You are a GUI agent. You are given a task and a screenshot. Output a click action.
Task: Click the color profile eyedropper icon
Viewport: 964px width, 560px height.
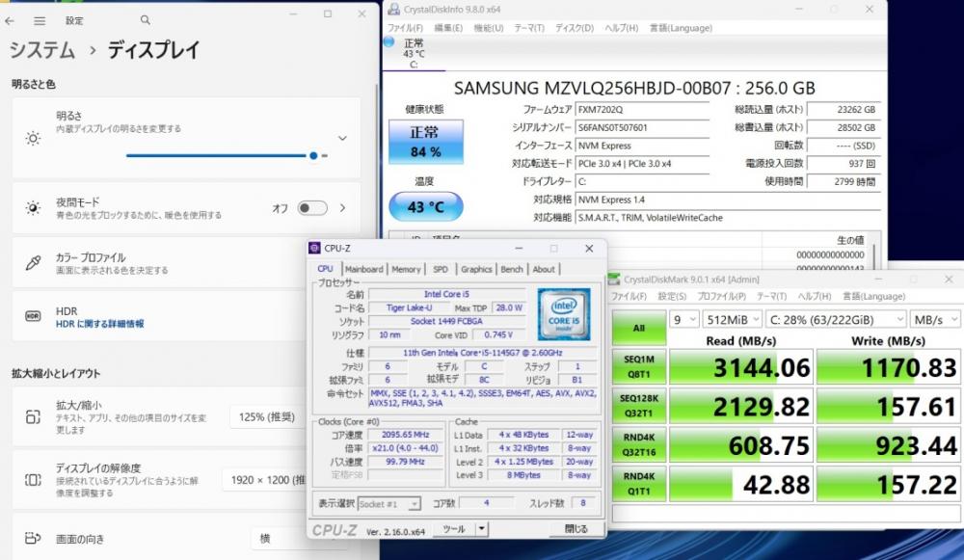click(33, 263)
